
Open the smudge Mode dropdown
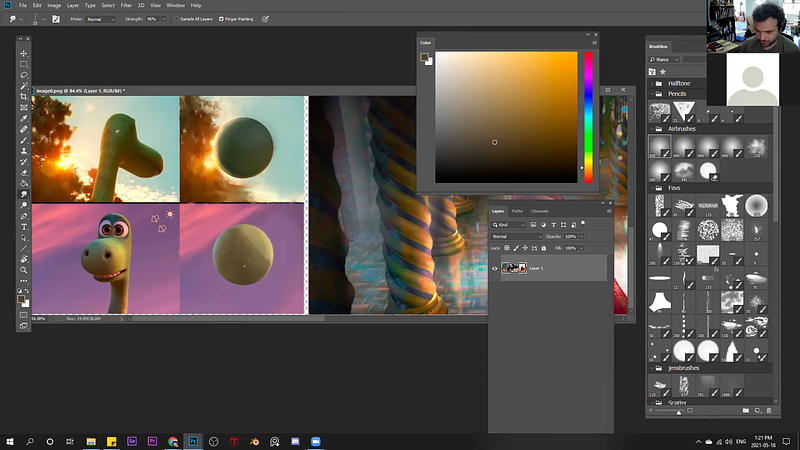pyautogui.click(x=101, y=19)
